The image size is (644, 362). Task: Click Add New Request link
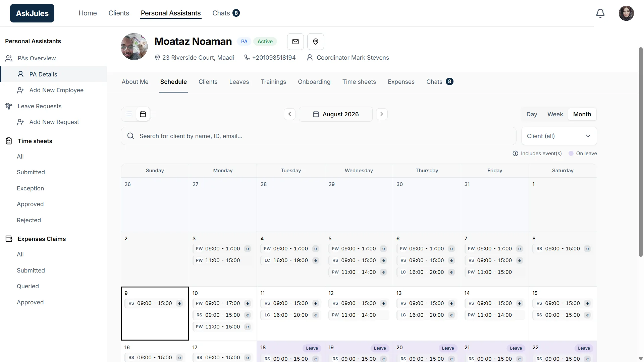(54, 122)
